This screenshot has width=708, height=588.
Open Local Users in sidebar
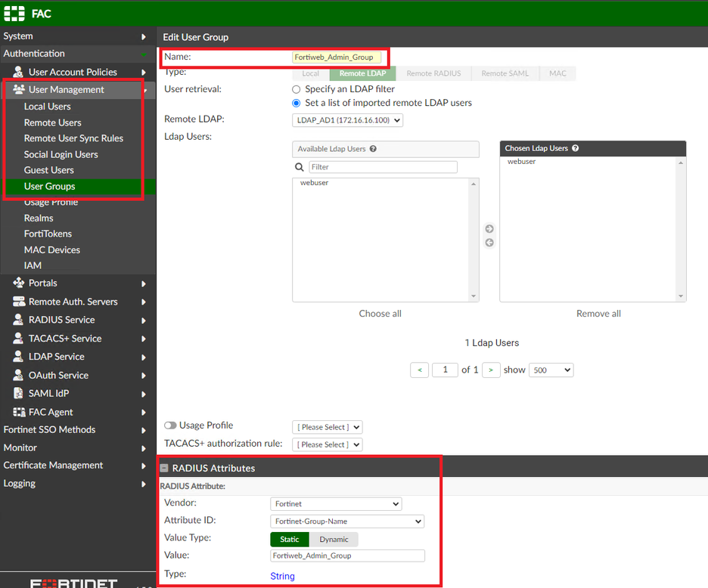pos(48,107)
